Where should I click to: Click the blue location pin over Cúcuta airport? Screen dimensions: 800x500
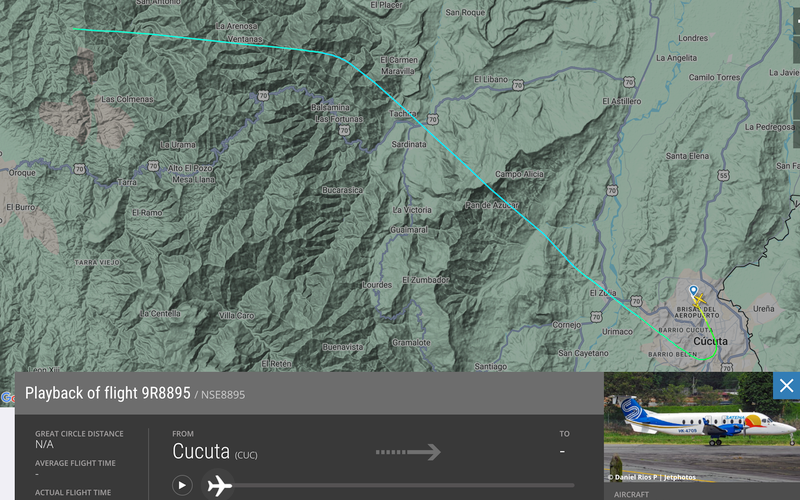pyautogui.click(x=693, y=291)
